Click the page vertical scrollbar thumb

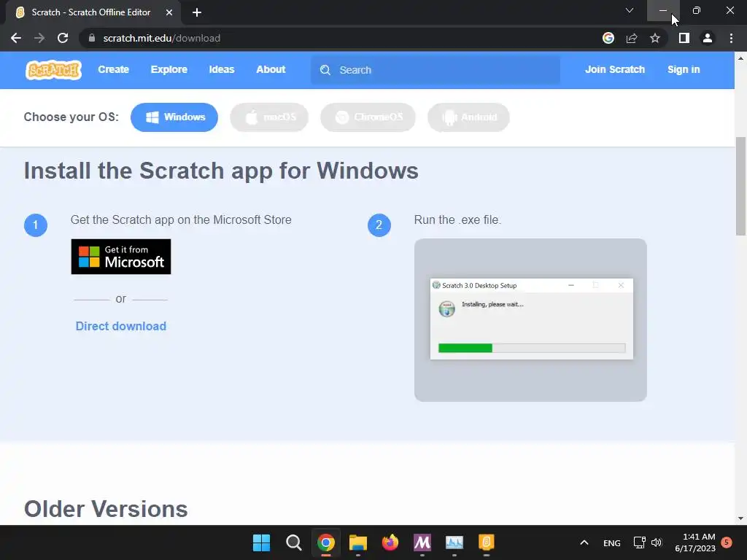tap(740, 186)
